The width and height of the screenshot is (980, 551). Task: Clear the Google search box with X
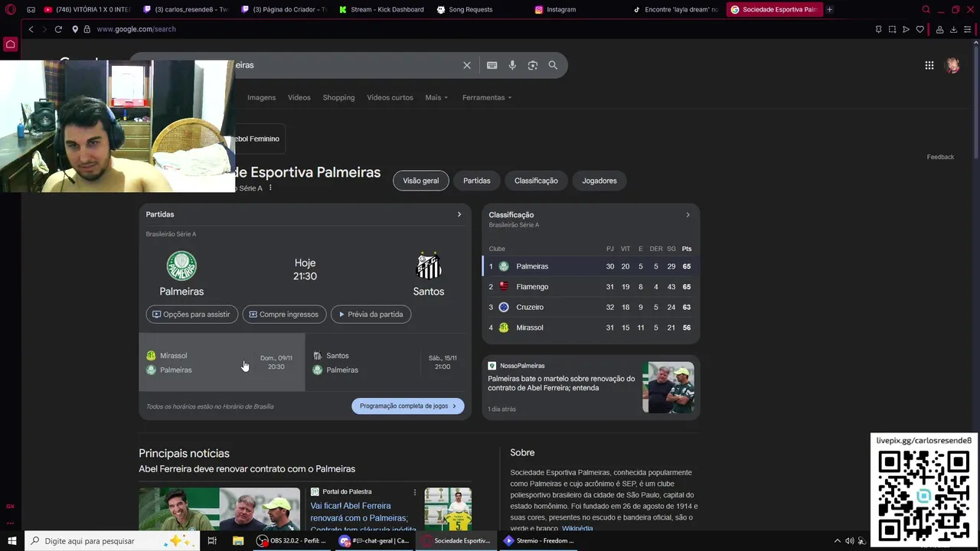pos(467,65)
